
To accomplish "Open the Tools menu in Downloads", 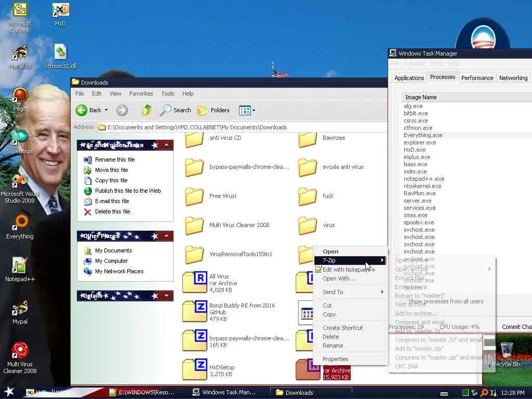I will 168,94.
